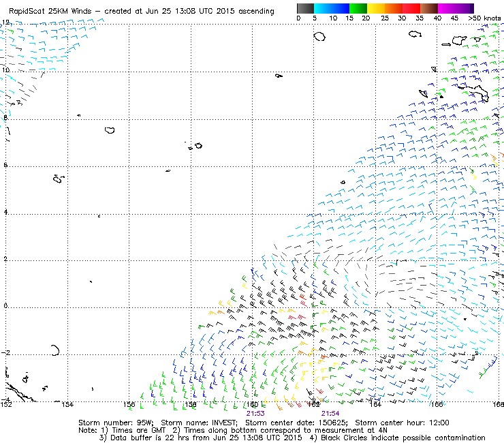
Task: Click the "35" label under the color scale
Action: click(x=420, y=18)
